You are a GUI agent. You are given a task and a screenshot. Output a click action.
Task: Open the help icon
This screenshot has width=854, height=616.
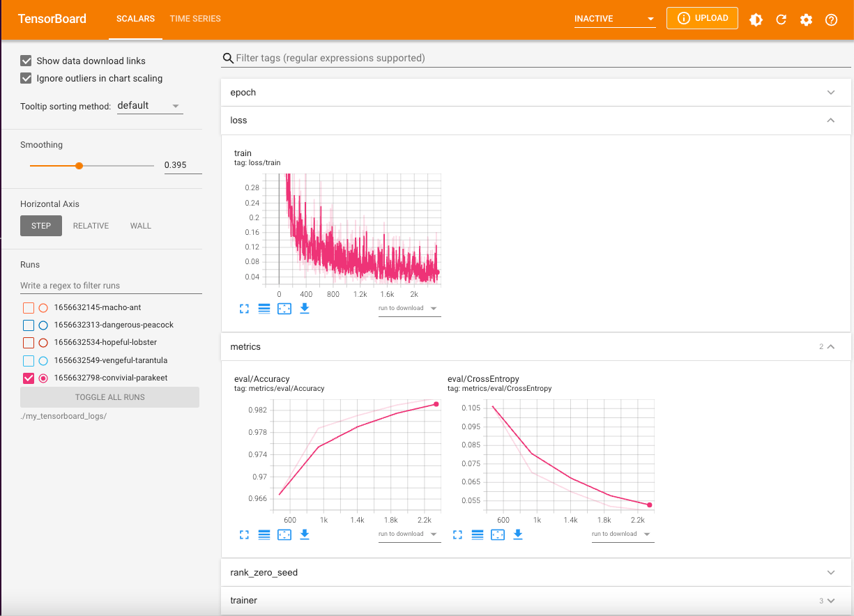(x=831, y=20)
